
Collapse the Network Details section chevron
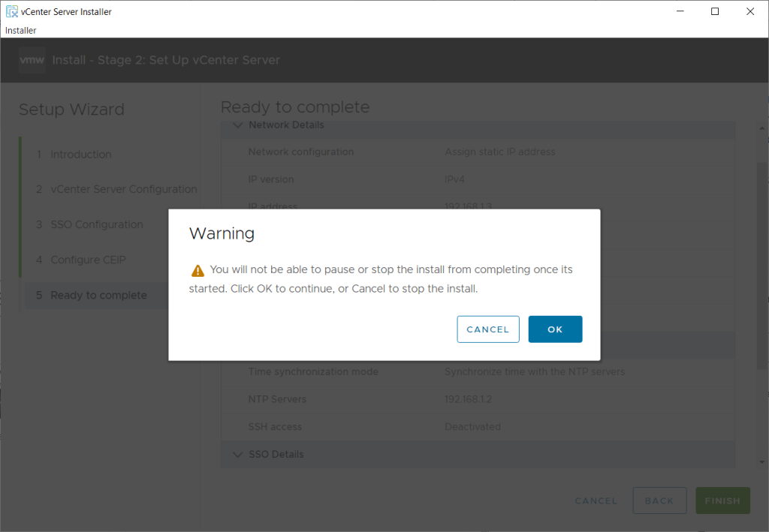pos(238,125)
